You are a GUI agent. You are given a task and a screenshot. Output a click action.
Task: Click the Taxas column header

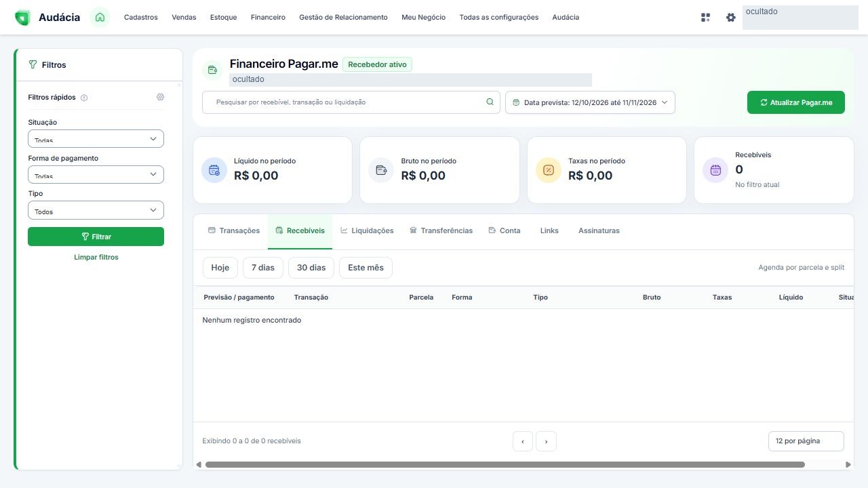click(722, 298)
